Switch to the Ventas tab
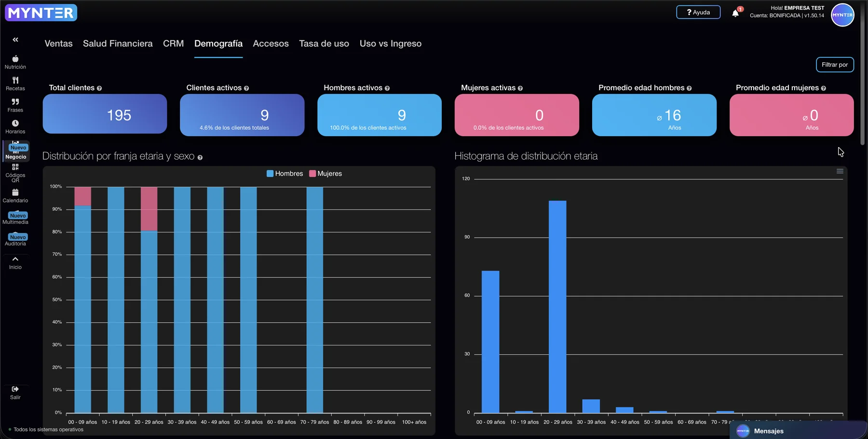Image resolution: width=868 pixels, height=439 pixels. pyautogui.click(x=58, y=43)
